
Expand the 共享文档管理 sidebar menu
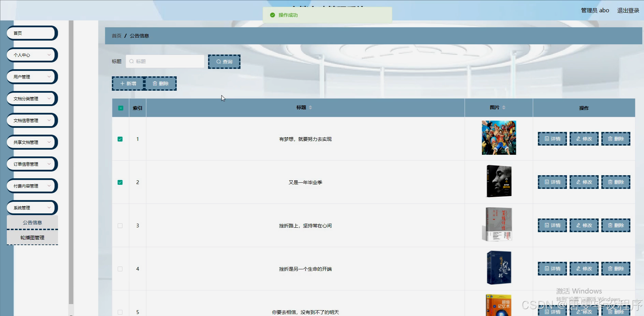tap(32, 142)
